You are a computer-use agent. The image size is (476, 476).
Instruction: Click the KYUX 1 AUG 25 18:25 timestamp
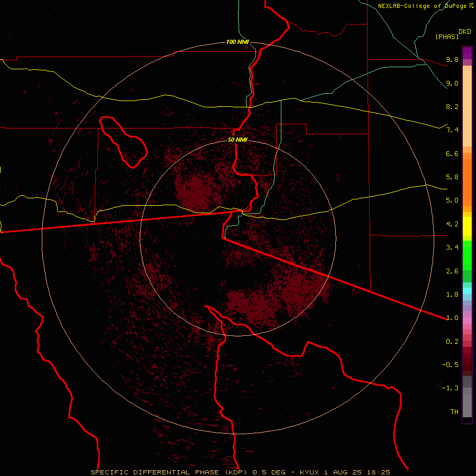pos(345,472)
